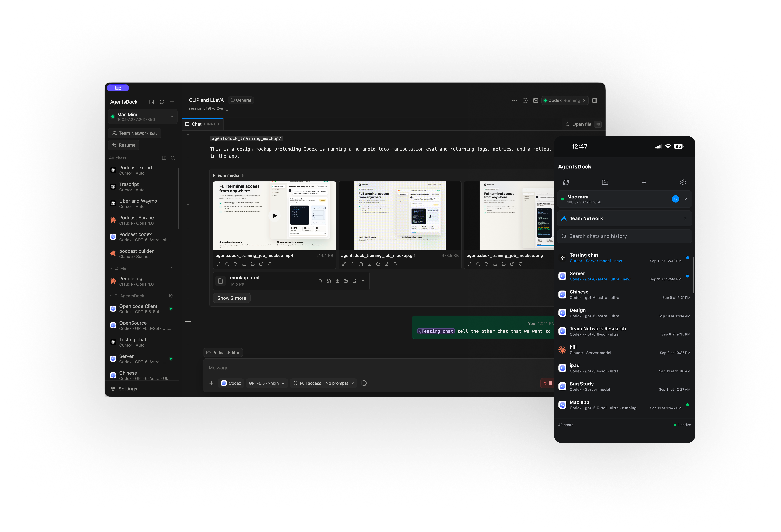781x532 pixels.
Task: Click search icon beside 40 chats in desktop sidebar
Action: [x=173, y=158]
